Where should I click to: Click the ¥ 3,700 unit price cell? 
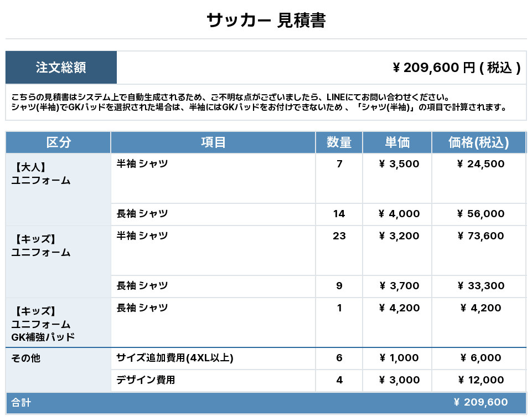point(399,286)
